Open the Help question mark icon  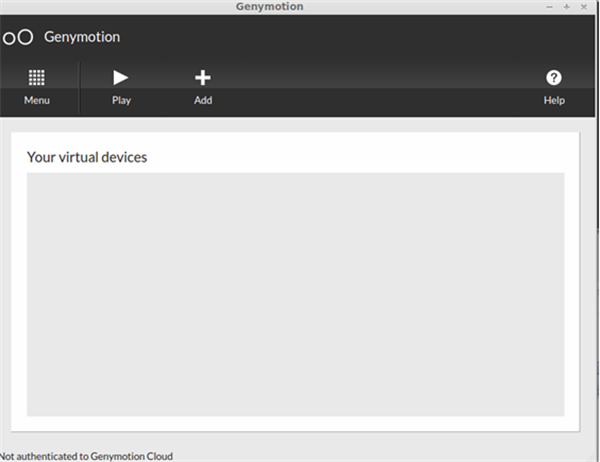coord(554,78)
